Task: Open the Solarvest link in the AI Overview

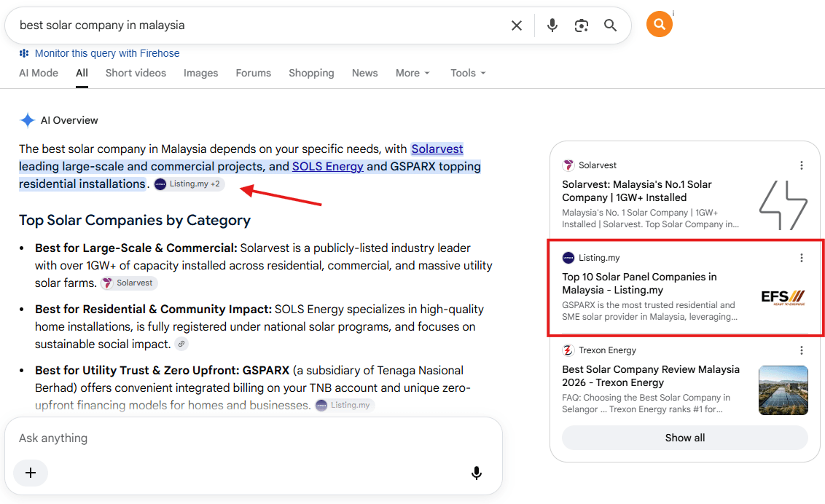Action: [x=437, y=149]
